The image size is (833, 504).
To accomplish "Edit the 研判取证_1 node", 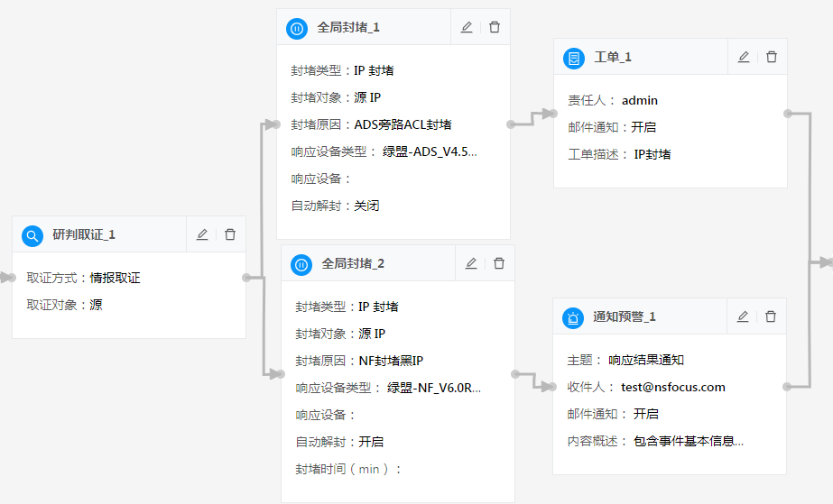I will pos(202,234).
